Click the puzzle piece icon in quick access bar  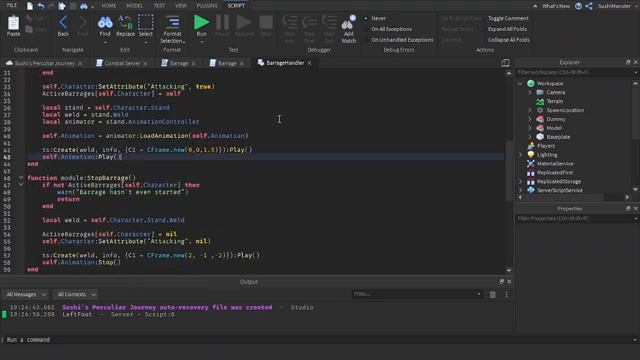coord(62,6)
